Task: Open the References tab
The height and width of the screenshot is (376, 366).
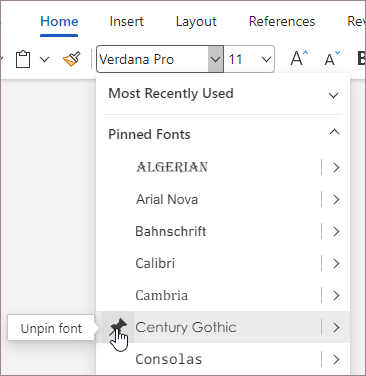Action: pos(282,21)
